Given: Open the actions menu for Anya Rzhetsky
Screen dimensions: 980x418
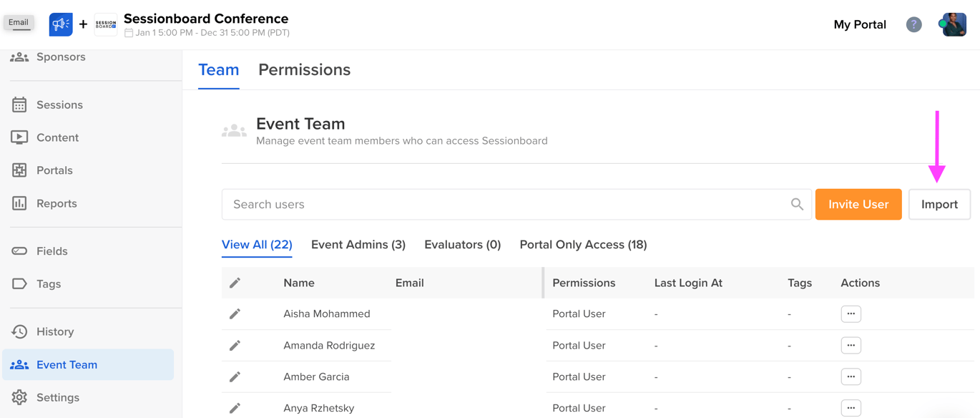Looking at the screenshot, I should click(851, 407).
